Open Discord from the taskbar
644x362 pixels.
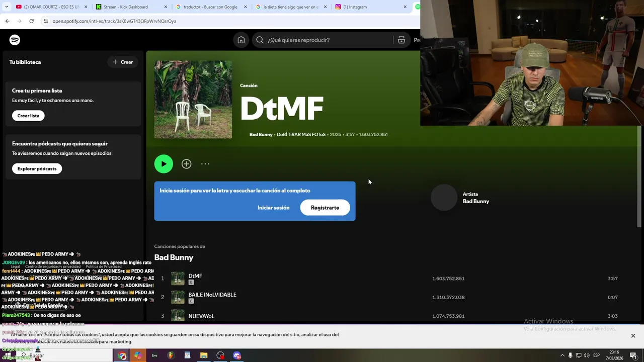(x=237, y=355)
